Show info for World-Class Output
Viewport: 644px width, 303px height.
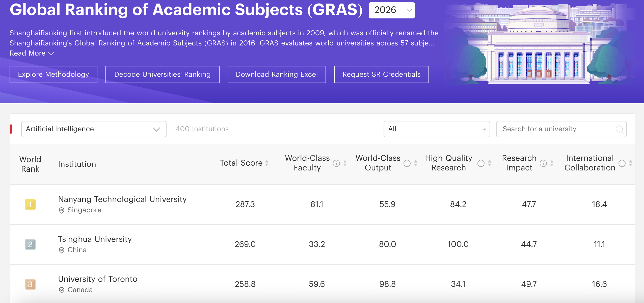(407, 163)
